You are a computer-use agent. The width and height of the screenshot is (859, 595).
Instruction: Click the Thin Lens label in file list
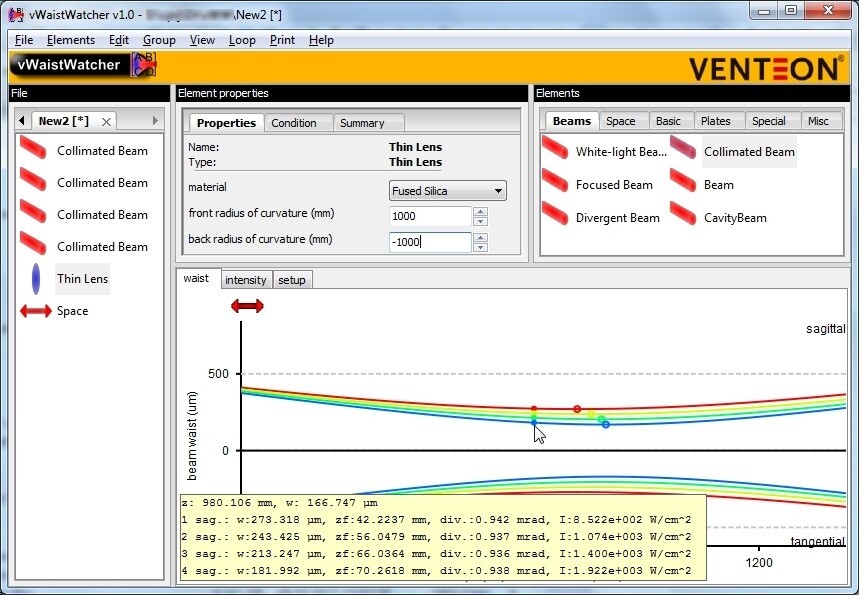(x=83, y=279)
